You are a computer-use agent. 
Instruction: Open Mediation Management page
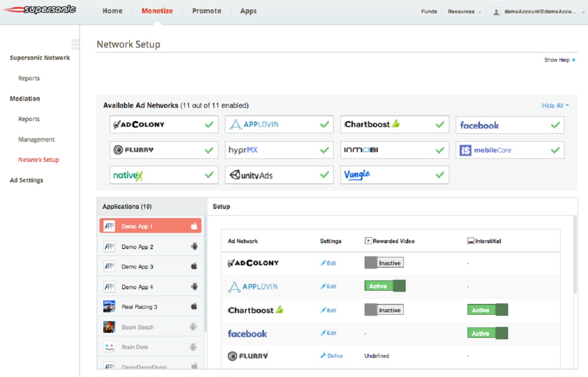[x=36, y=140]
